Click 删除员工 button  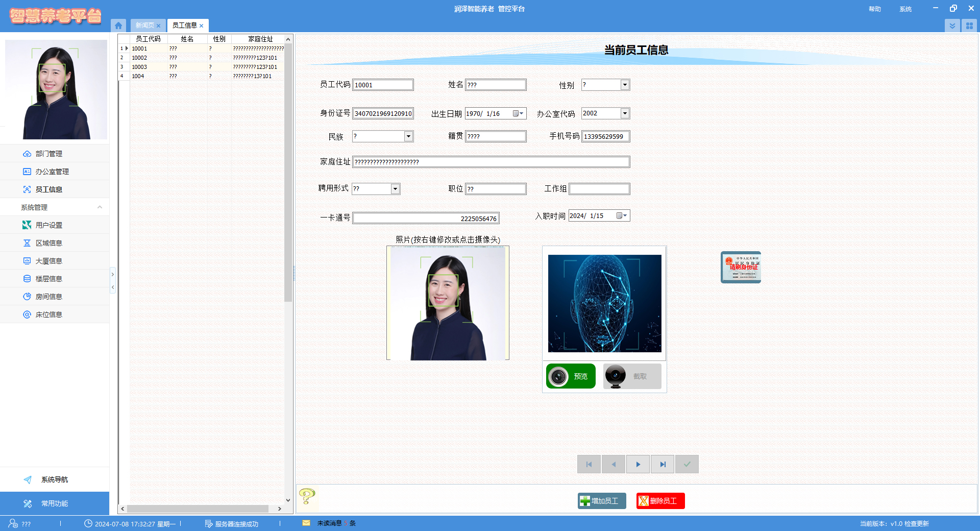click(660, 501)
